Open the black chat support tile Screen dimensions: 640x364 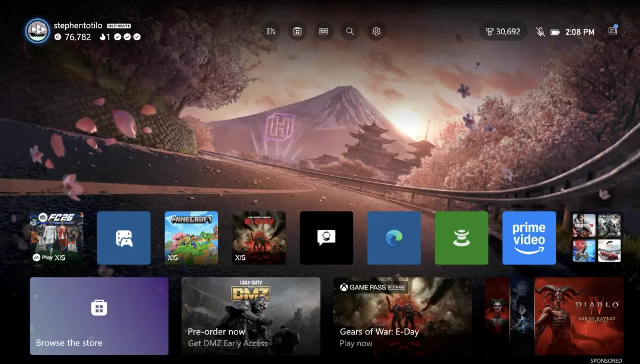tap(327, 238)
